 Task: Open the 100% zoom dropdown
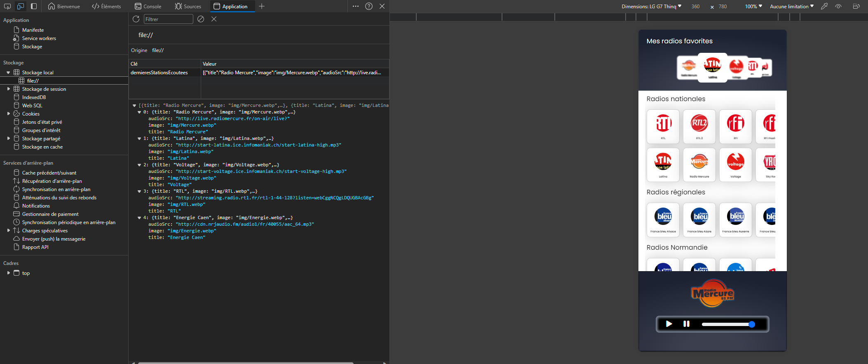pyautogui.click(x=753, y=6)
